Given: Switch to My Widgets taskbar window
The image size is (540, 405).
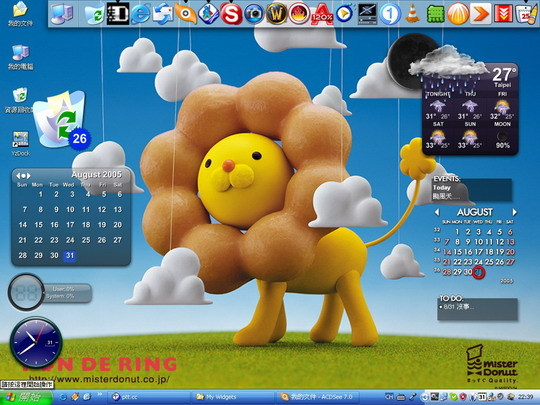Looking at the screenshot, I should (x=232, y=397).
